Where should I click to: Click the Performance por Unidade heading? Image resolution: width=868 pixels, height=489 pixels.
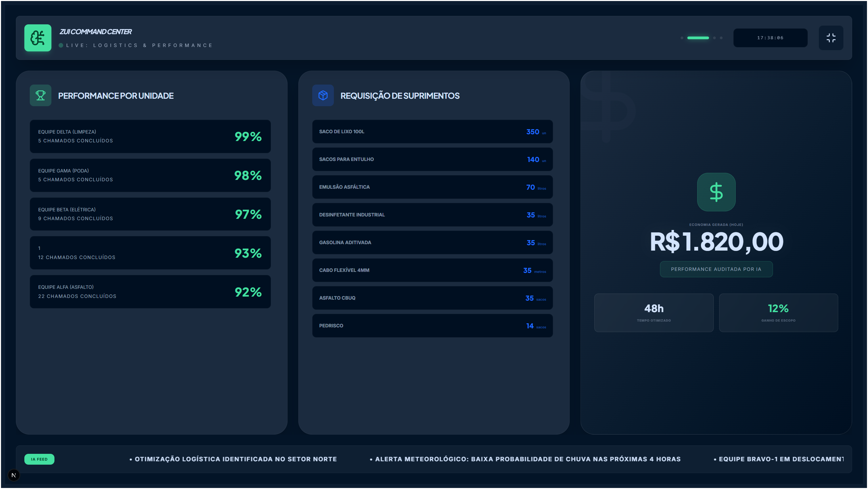pyautogui.click(x=116, y=96)
